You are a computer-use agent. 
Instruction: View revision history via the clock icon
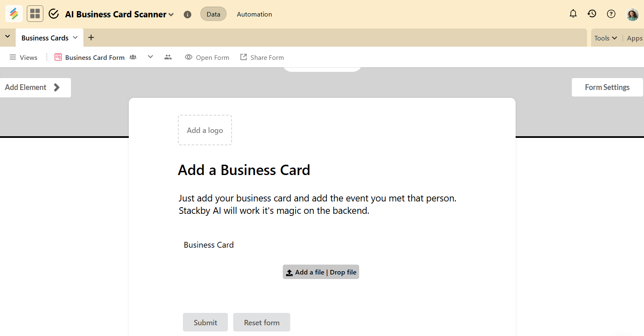click(592, 13)
